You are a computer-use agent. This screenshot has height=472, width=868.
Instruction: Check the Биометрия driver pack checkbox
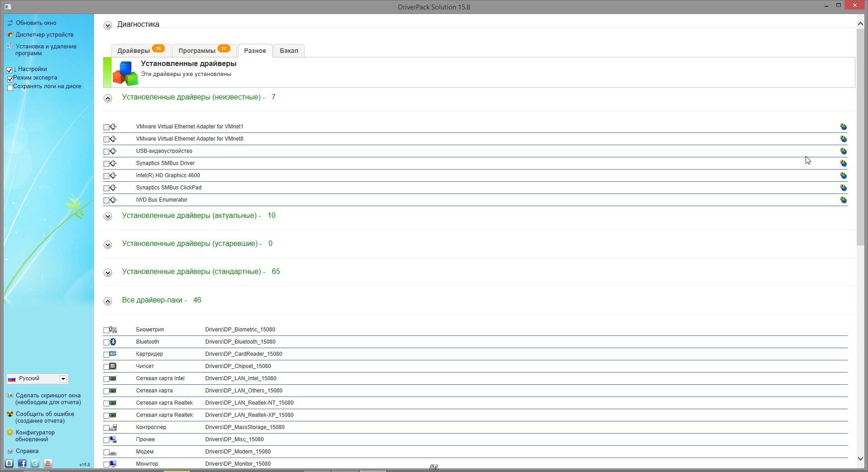tap(106, 330)
